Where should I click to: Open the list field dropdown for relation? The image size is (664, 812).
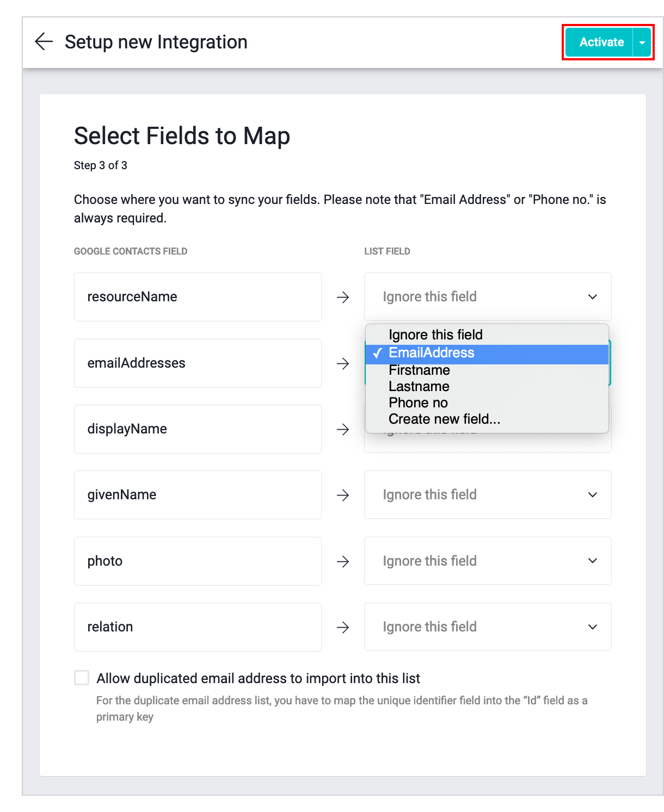[487, 627]
